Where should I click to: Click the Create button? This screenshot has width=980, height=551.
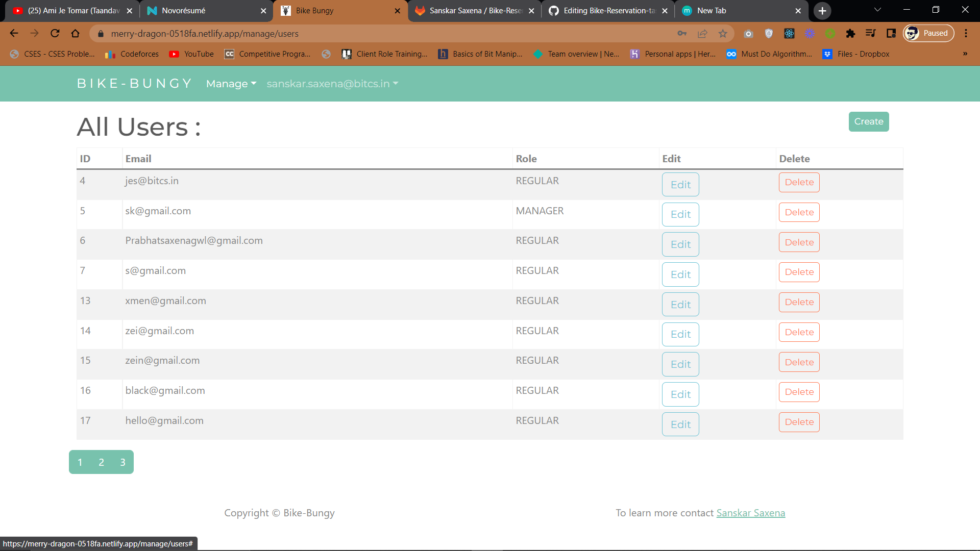(868, 121)
